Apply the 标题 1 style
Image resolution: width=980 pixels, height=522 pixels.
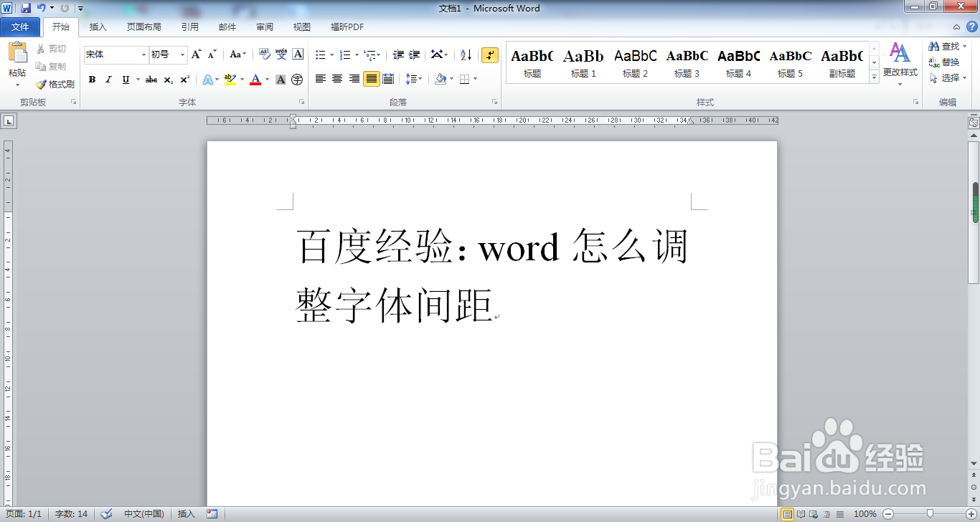pos(584,62)
